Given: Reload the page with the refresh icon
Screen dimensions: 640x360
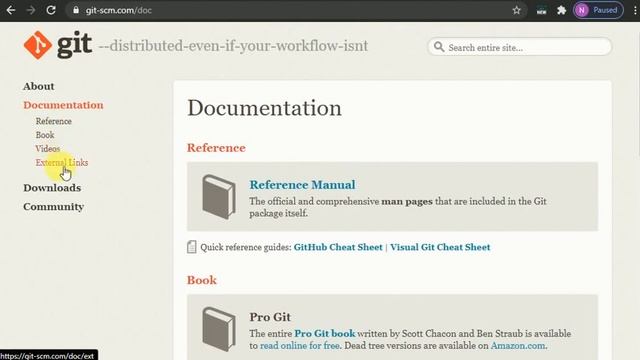Looking at the screenshot, I should point(51,10).
